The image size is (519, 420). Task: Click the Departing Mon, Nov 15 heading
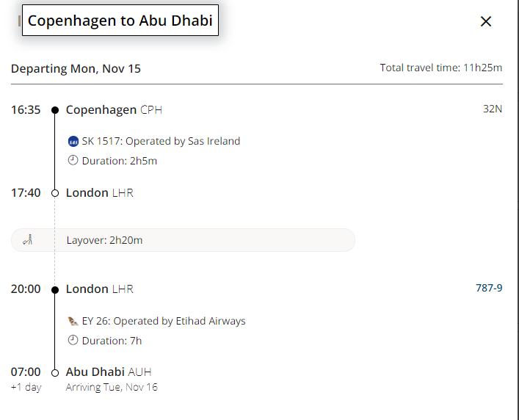pyautogui.click(x=76, y=68)
